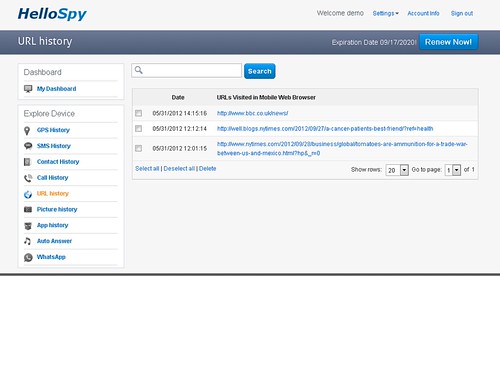Image resolution: width=500 pixels, height=369 pixels.
Task: Click the URL history globe icon
Action: click(28, 194)
